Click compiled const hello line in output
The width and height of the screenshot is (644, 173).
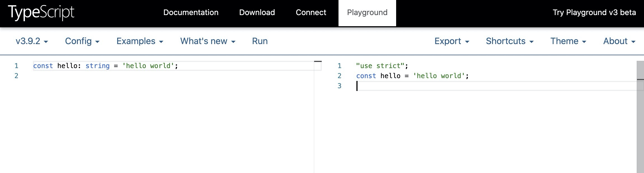[412, 76]
